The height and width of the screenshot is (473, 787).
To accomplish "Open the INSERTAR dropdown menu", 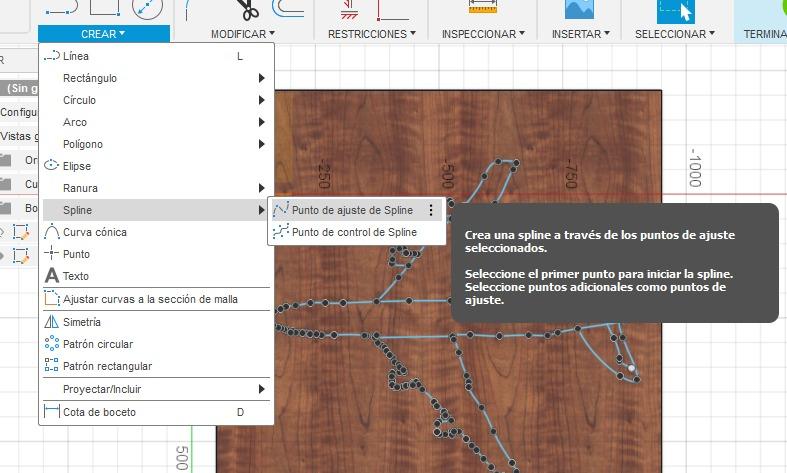I will click(581, 34).
